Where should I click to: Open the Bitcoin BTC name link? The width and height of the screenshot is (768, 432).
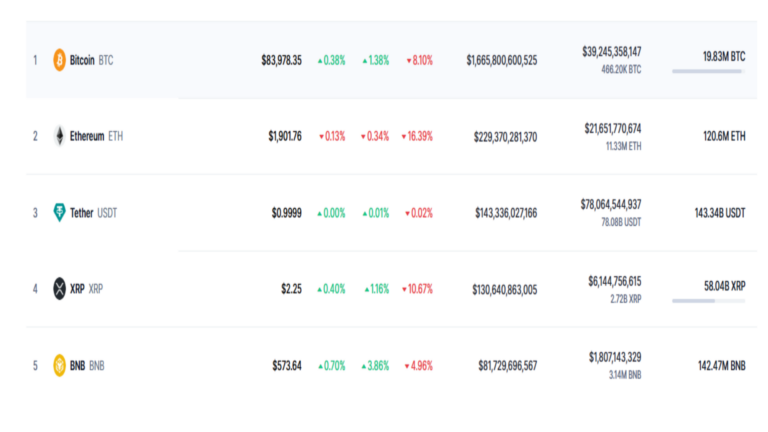click(91, 60)
